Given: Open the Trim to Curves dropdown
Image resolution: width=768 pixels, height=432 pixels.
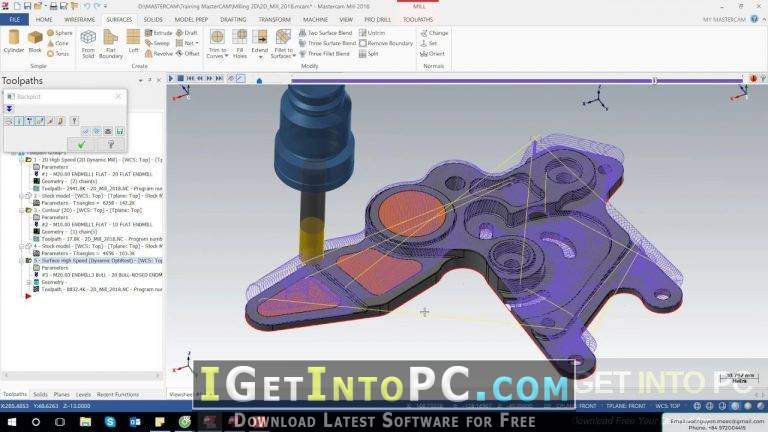Looking at the screenshot, I should (x=226, y=56).
